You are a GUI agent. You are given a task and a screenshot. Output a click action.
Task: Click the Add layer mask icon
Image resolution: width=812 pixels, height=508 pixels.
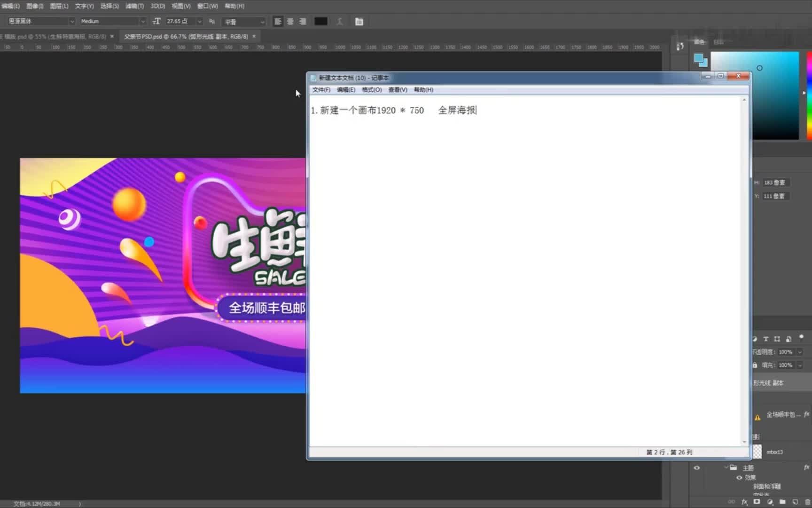[757, 502]
